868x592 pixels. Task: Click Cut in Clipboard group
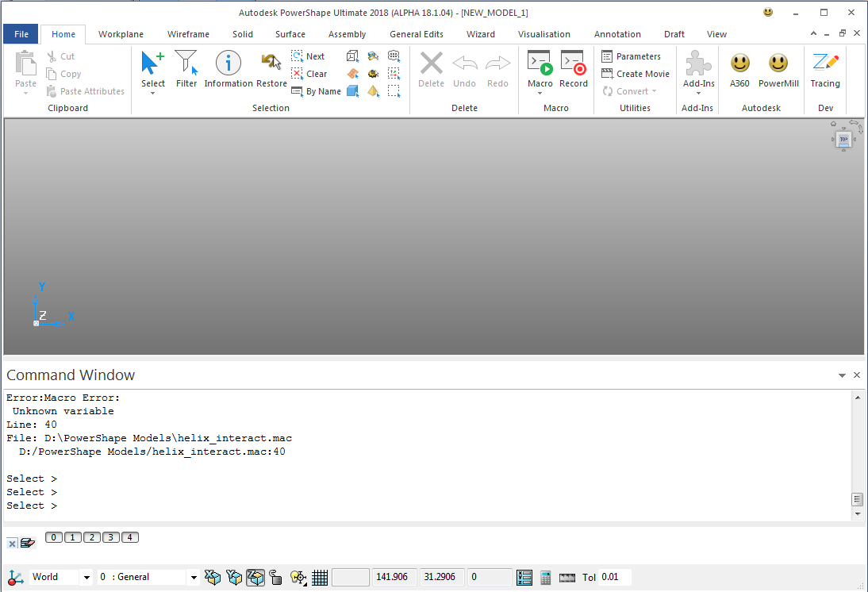tap(60, 56)
